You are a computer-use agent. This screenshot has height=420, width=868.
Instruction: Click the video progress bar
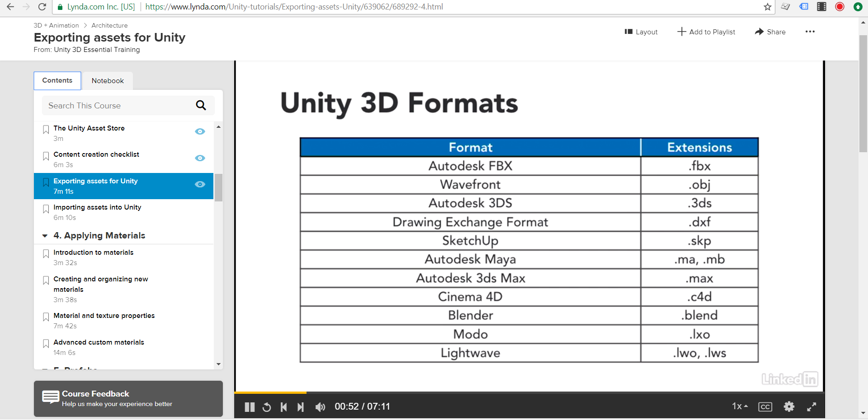[529, 393]
